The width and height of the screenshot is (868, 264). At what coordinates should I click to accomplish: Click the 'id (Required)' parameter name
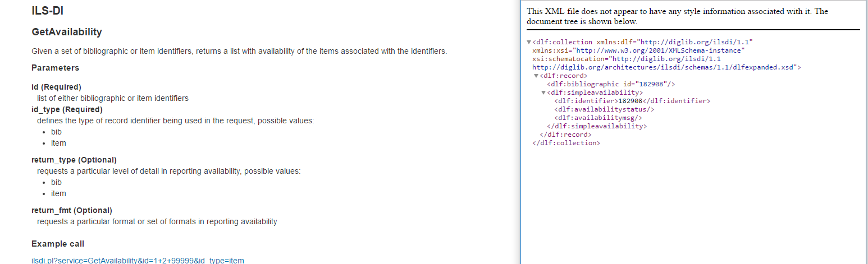tap(56, 87)
